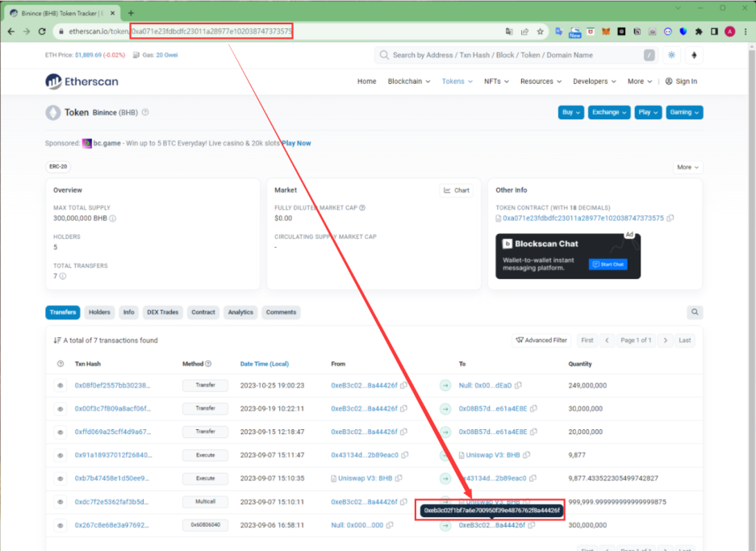Expand the Tokens nav dropdown

(x=457, y=81)
